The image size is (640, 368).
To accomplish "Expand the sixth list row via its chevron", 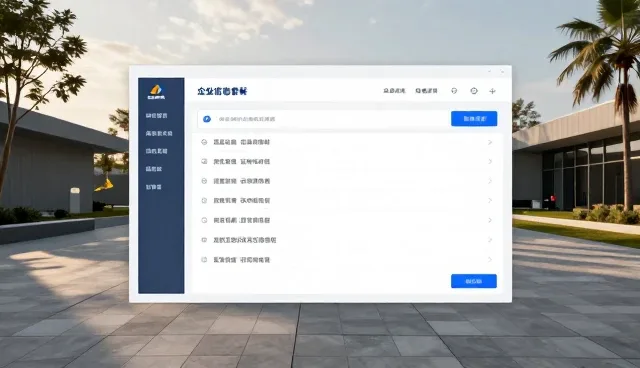I will [490, 240].
